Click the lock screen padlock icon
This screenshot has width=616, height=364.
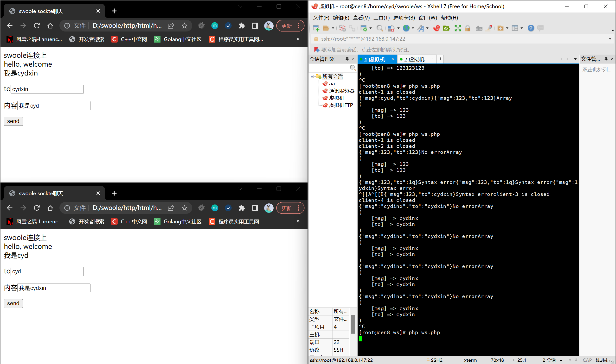[467, 28]
